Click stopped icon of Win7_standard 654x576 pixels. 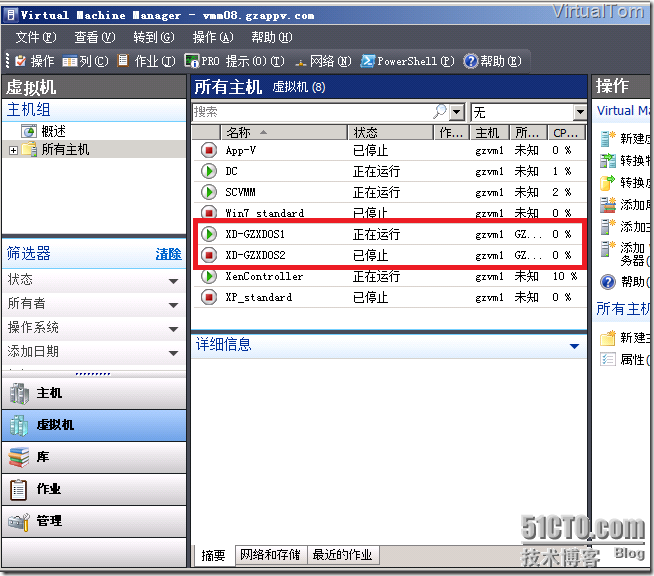pos(209,212)
